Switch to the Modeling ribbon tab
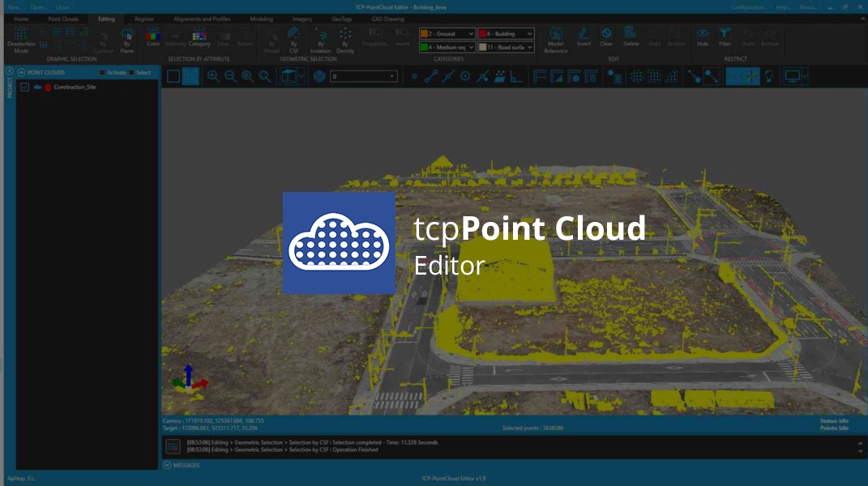Viewport: 868px width, 486px height. [x=261, y=19]
